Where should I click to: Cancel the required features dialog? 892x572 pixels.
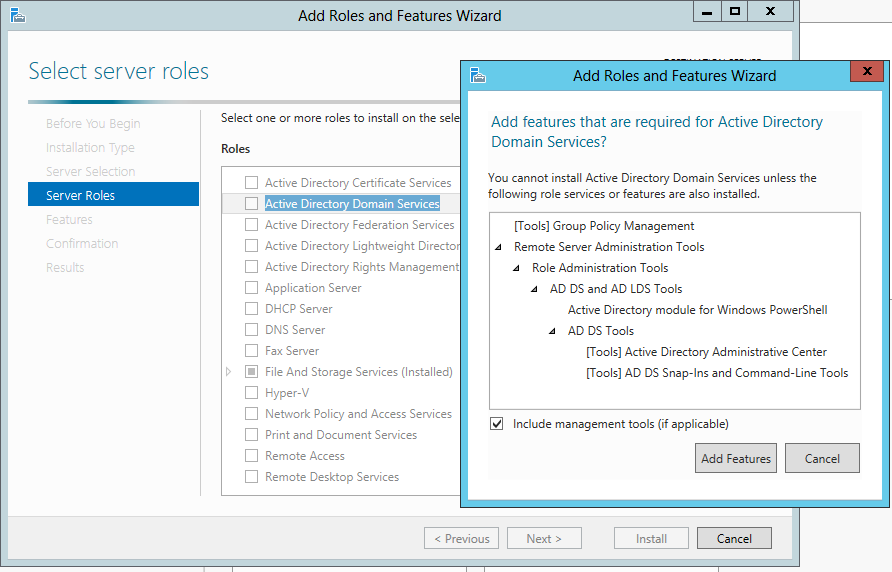click(822, 458)
